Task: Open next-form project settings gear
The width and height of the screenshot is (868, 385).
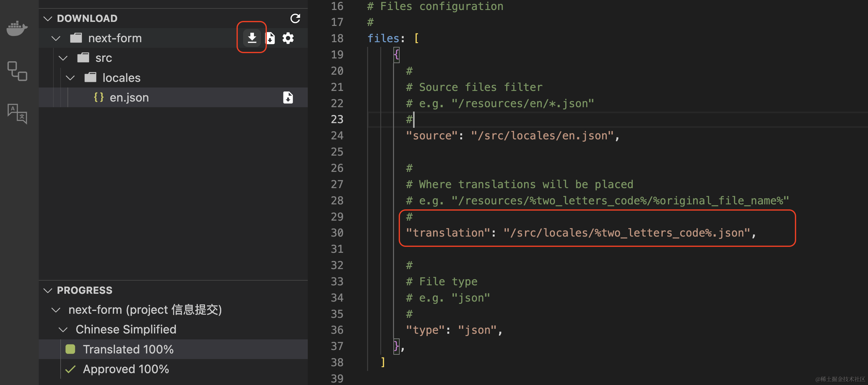Action: pos(288,38)
